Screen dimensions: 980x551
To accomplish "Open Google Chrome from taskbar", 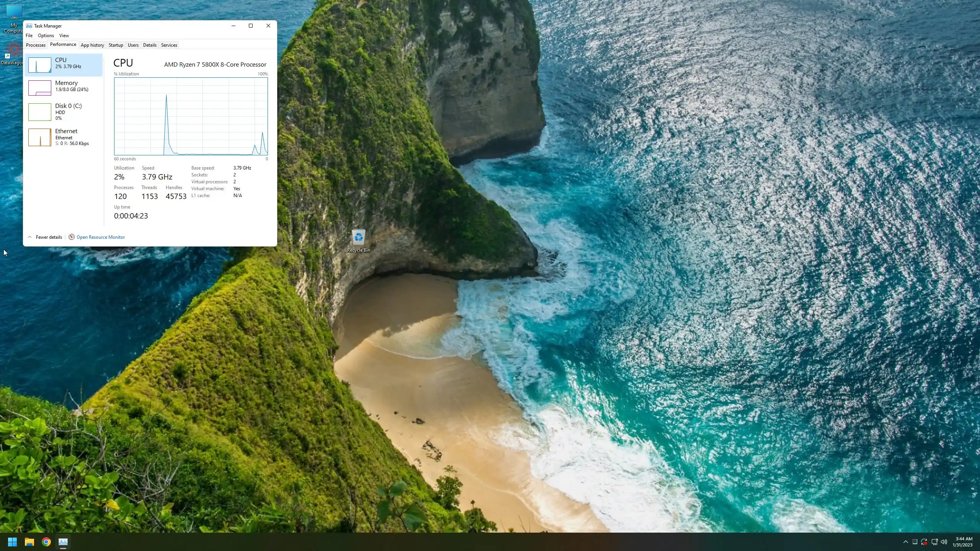I will click(x=46, y=542).
